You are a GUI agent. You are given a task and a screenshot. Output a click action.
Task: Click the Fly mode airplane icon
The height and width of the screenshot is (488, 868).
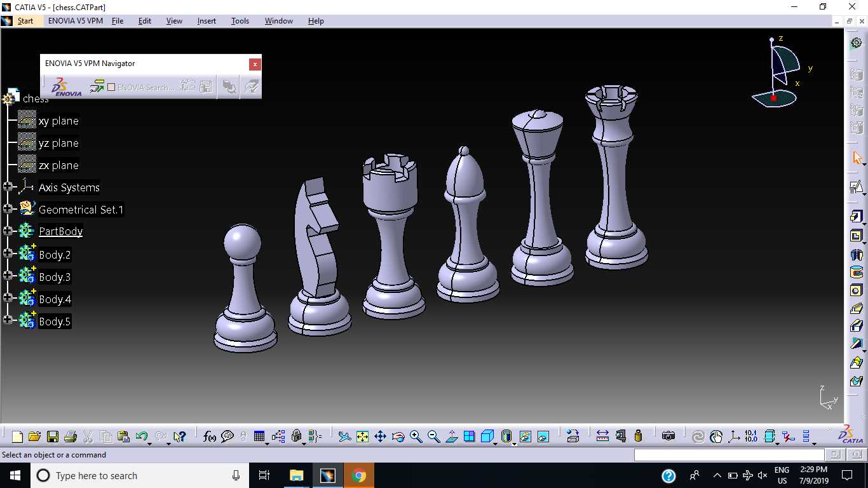pyautogui.click(x=344, y=437)
